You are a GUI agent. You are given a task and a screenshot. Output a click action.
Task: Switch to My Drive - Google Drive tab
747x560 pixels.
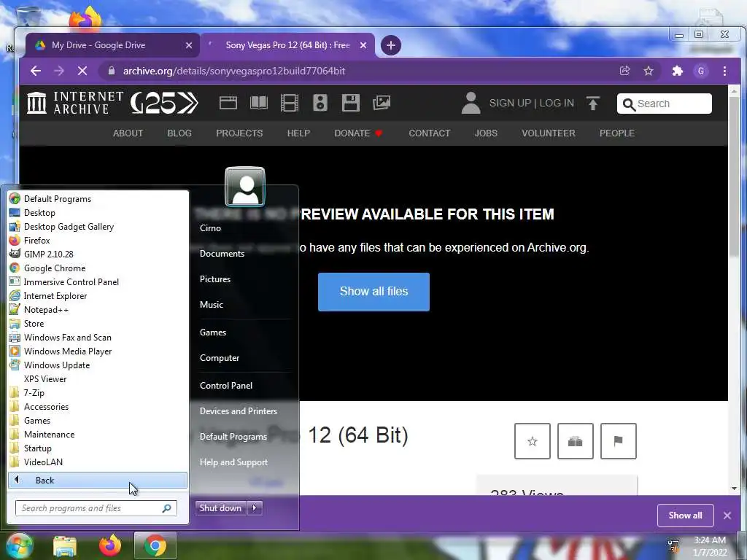coord(112,45)
